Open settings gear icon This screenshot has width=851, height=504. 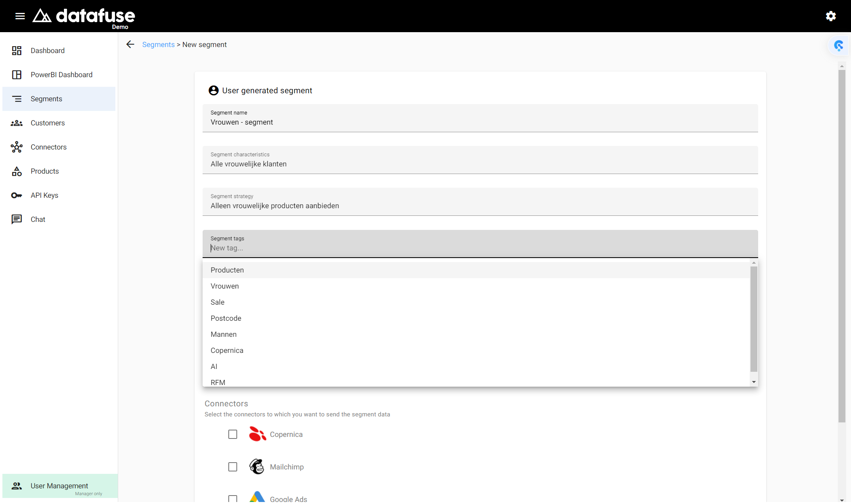tap(831, 16)
